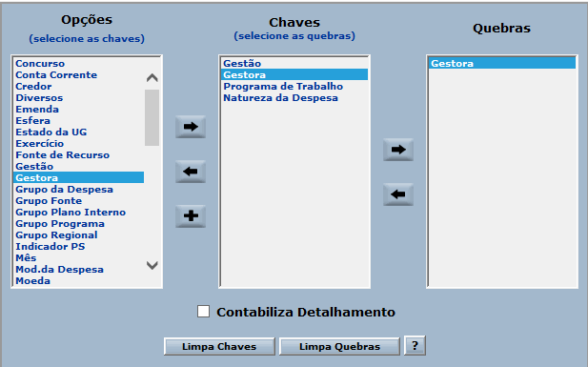Move selected chave to Quebras with right arrow

(398, 150)
